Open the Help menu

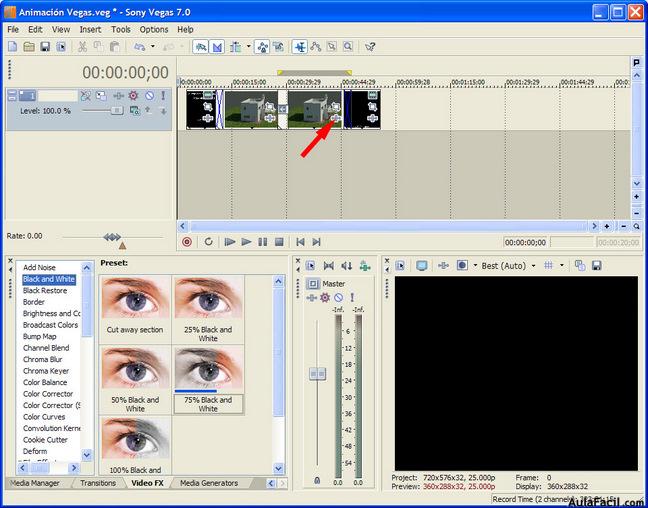click(185, 30)
